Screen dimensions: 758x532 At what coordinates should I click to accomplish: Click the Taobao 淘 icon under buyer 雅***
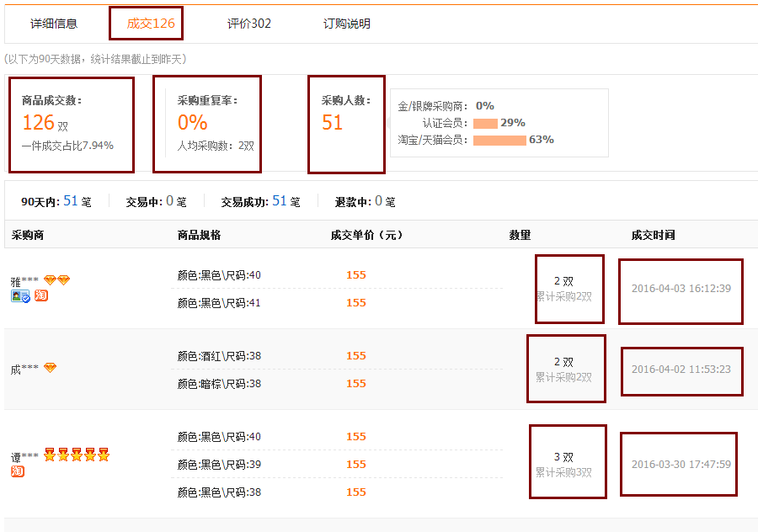point(40,295)
